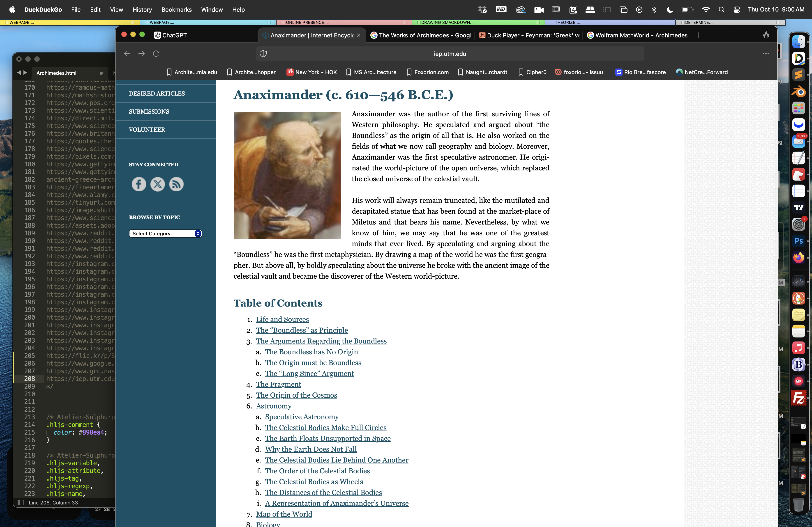Click VOLUNTEER in sidebar
The height and width of the screenshot is (527, 812).
tap(147, 130)
